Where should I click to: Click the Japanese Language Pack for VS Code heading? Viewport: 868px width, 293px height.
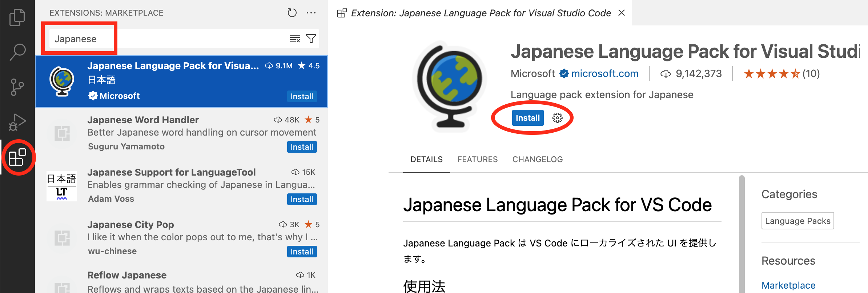pyautogui.click(x=557, y=205)
